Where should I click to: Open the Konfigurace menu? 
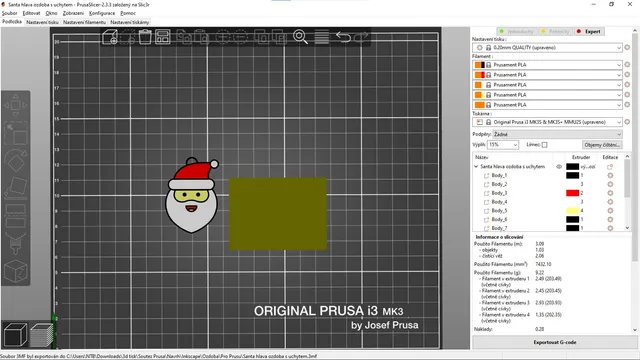102,13
